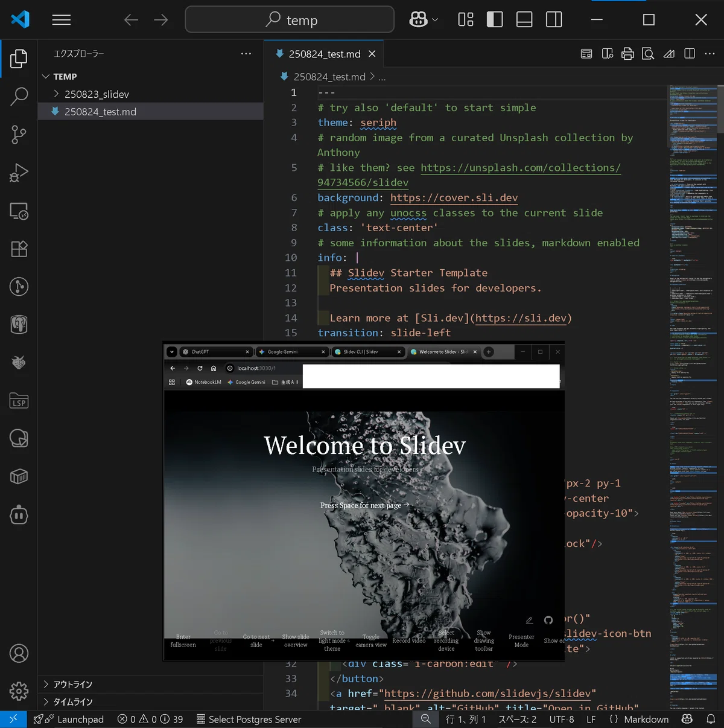Click the print icon in the editor toolbar
The height and width of the screenshot is (728, 724).
click(627, 54)
